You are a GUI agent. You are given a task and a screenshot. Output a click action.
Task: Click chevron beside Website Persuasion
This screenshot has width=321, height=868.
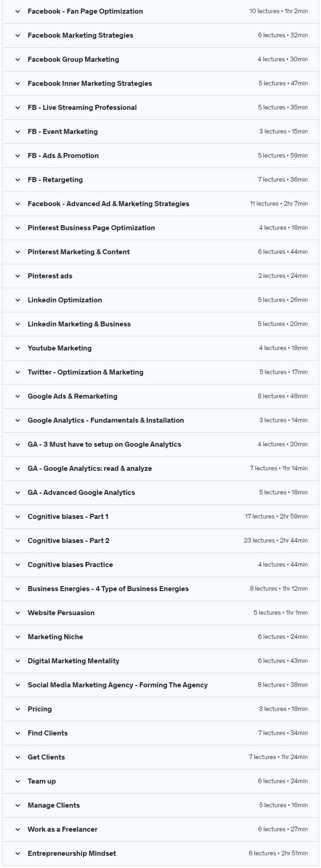18,613
